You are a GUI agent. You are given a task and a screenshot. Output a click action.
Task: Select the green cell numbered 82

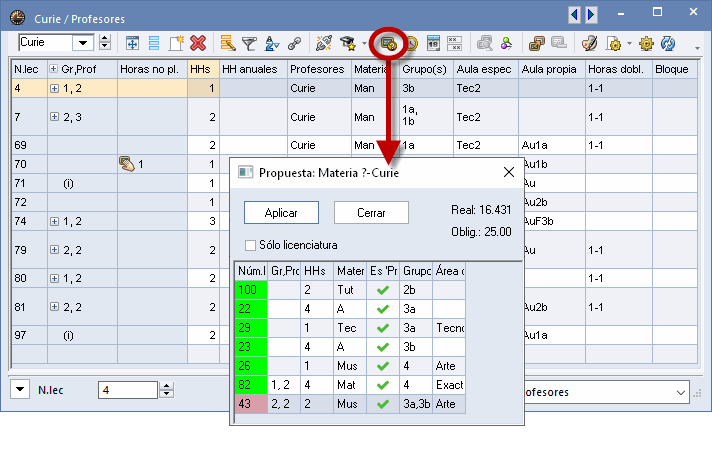[250, 385]
